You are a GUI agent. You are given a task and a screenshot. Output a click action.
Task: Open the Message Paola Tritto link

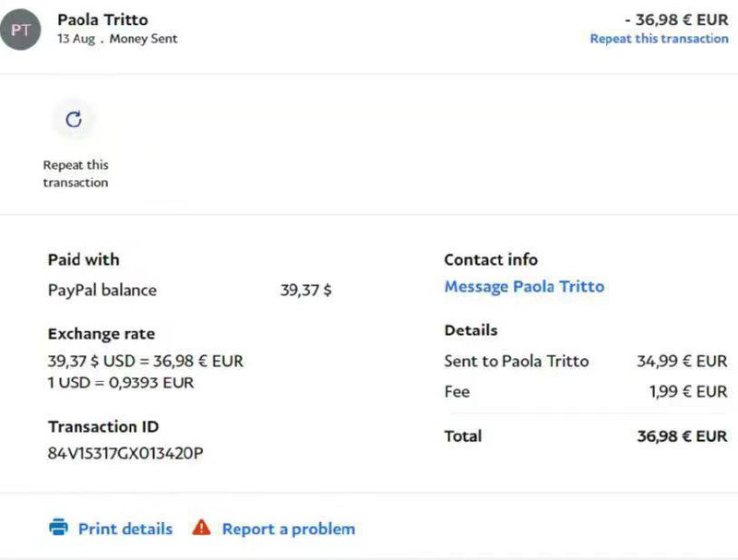pos(524,287)
